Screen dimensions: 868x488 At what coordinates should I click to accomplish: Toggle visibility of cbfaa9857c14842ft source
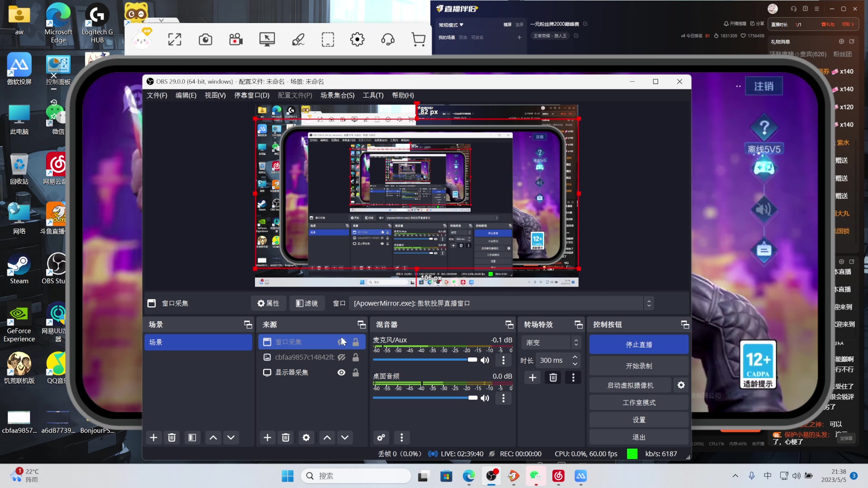(x=342, y=357)
